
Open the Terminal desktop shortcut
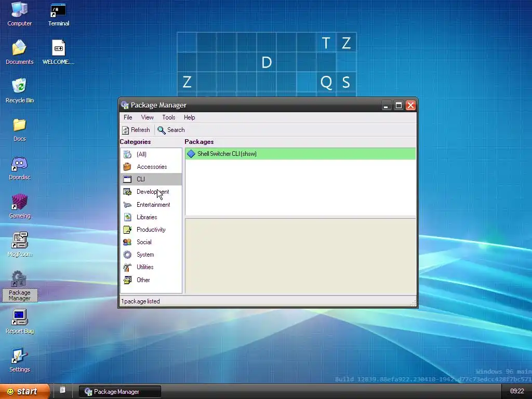[x=58, y=14]
